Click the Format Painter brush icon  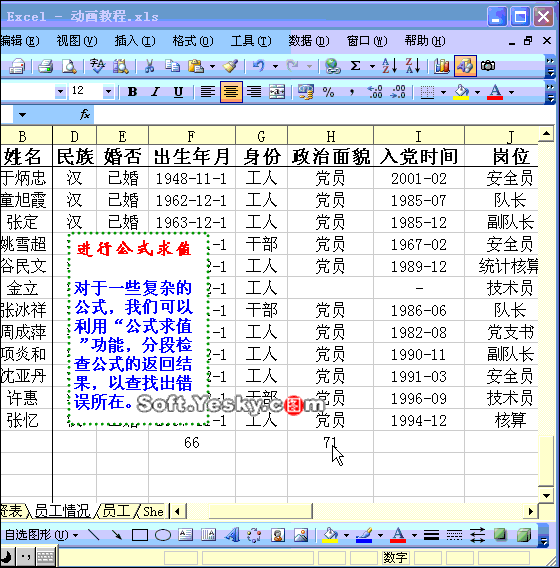pos(230,66)
